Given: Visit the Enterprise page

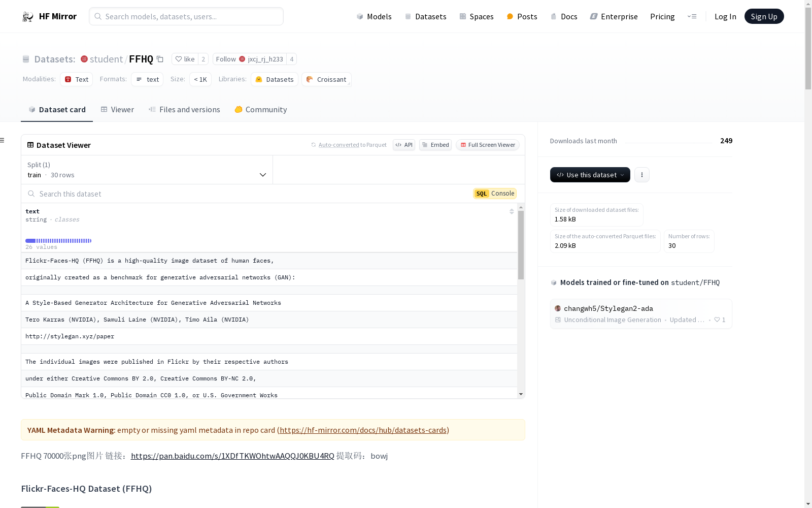Looking at the screenshot, I should coord(614,17).
